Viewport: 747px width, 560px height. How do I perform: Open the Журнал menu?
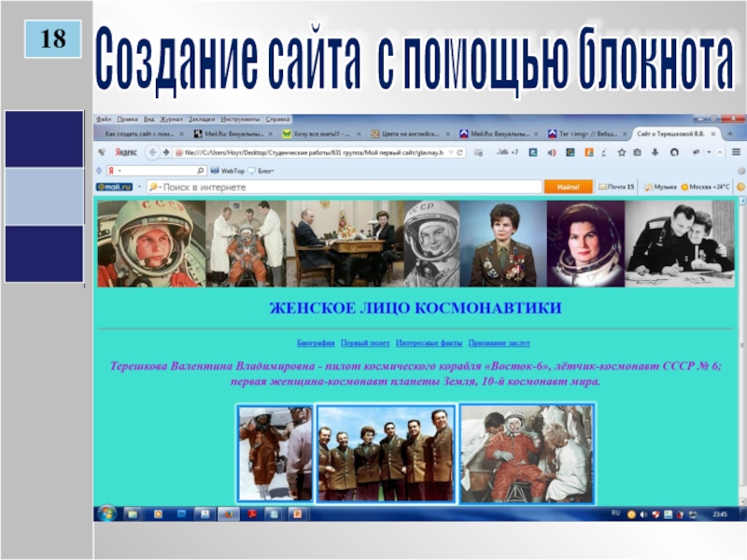click(171, 119)
